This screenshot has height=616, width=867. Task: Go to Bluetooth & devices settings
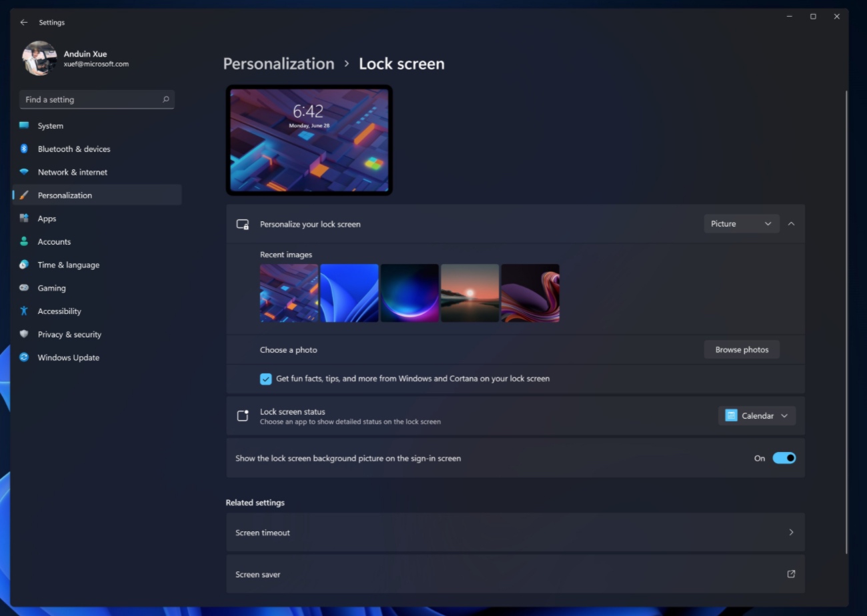click(x=97, y=149)
